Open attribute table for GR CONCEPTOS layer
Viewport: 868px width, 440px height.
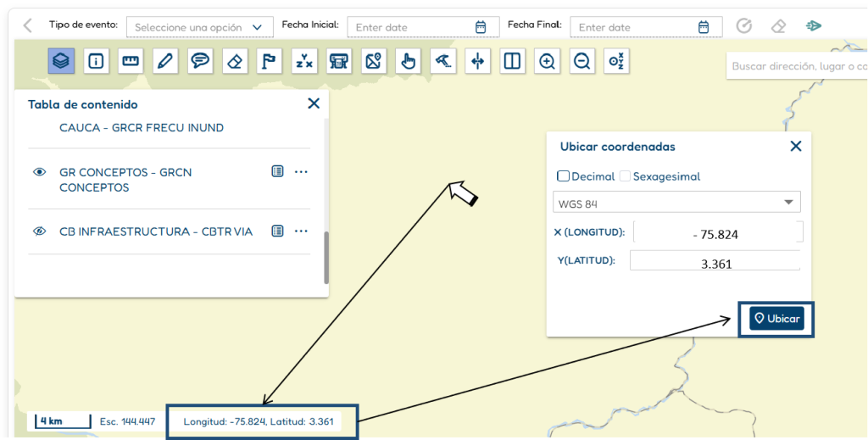click(277, 171)
